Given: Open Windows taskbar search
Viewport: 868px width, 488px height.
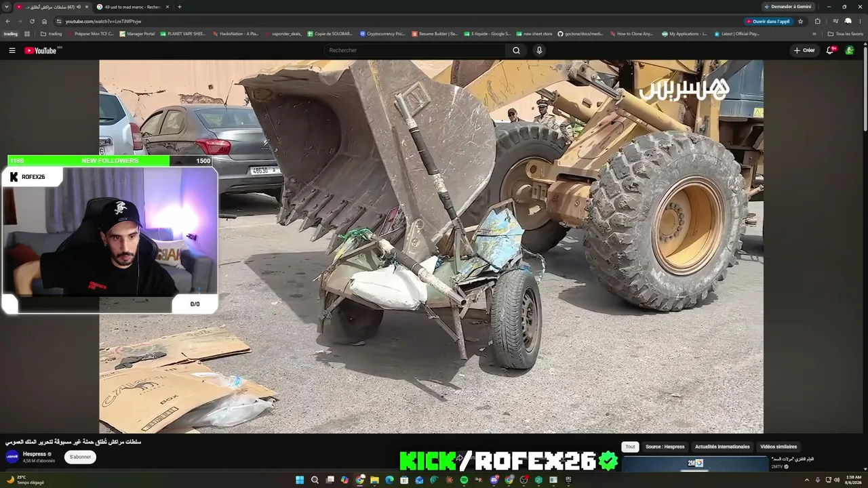Looking at the screenshot, I should point(315,480).
